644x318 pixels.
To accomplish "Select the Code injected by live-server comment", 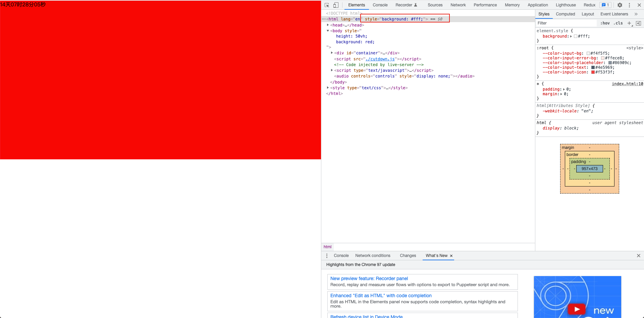I will tap(379, 65).
